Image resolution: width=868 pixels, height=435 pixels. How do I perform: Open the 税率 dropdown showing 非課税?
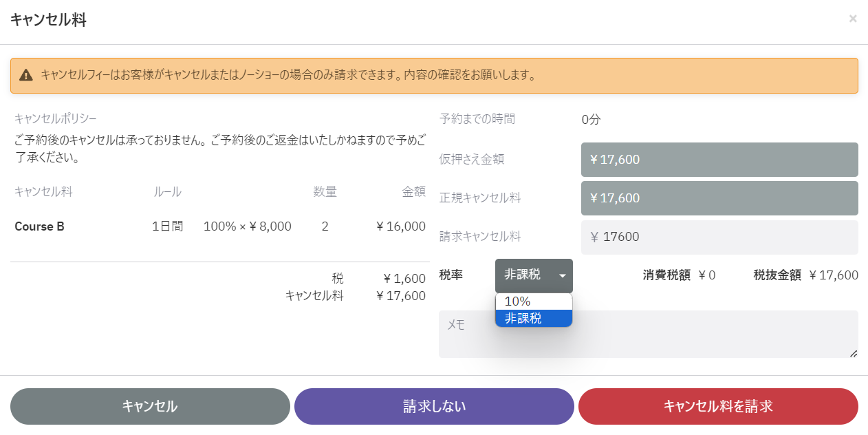pyautogui.click(x=533, y=275)
